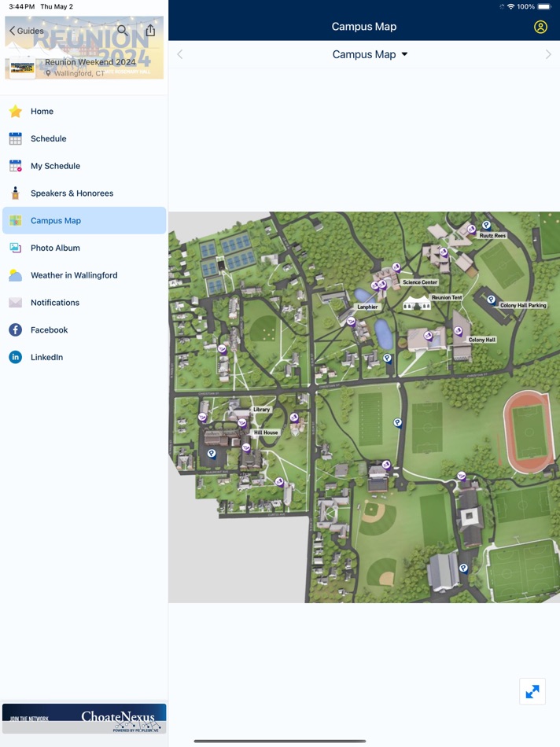Tap the Home star icon
This screenshot has height=747, width=560.
point(15,111)
